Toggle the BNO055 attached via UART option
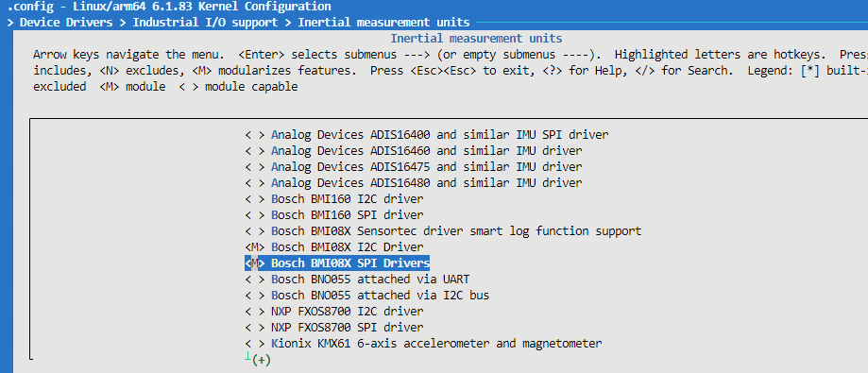 (x=255, y=279)
